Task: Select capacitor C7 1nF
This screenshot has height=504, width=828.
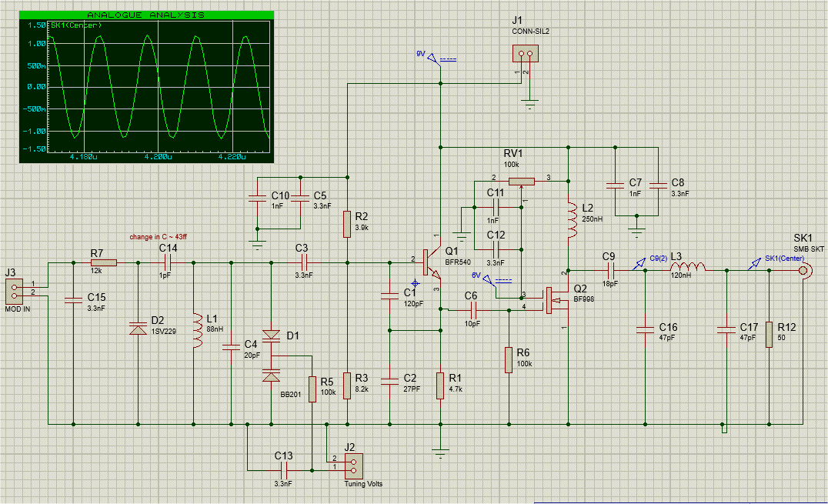Action: pos(615,185)
